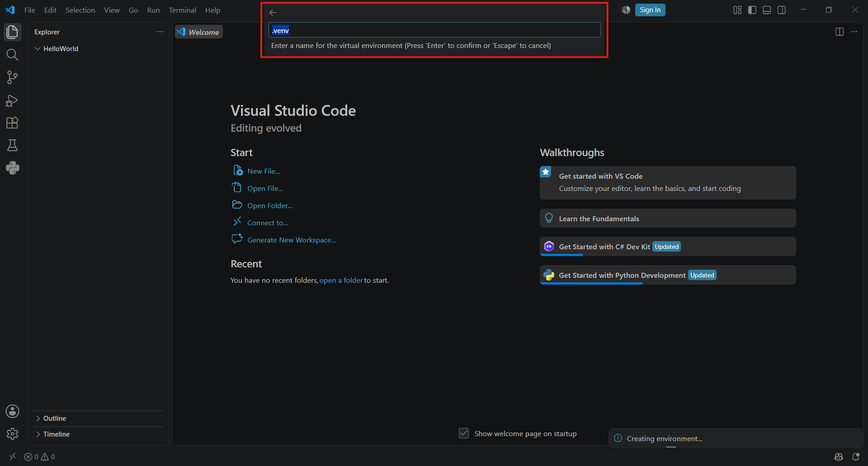Open the Selection menu
The height and width of the screenshot is (466, 868).
coord(80,10)
